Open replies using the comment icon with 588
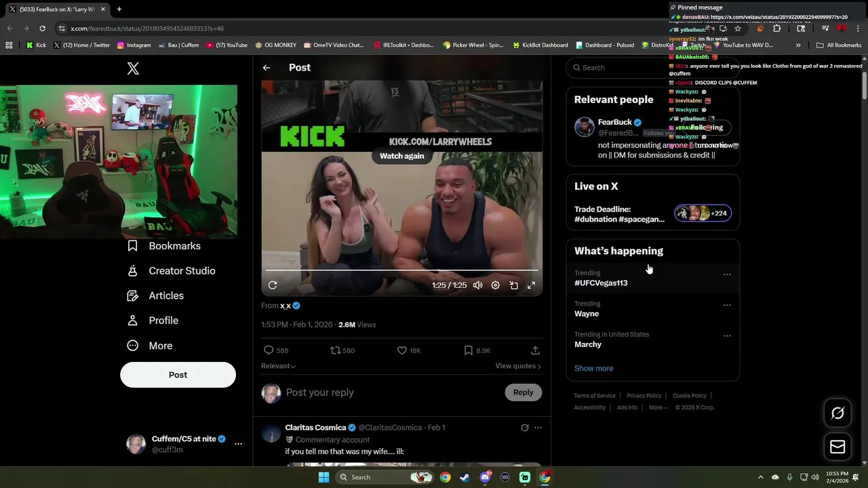The height and width of the screenshot is (488, 868). pos(275,350)
